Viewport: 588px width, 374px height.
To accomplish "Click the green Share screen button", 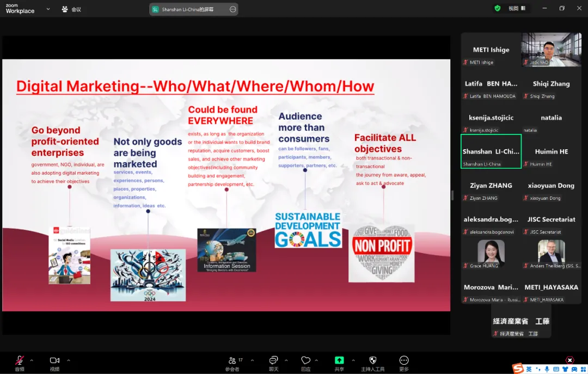I will coord(339,363).
